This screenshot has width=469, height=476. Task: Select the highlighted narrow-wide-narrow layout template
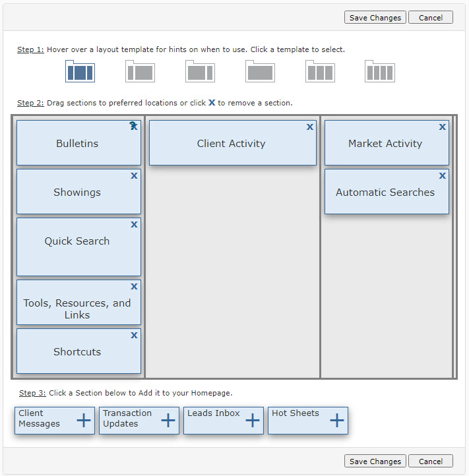(80, 71)
